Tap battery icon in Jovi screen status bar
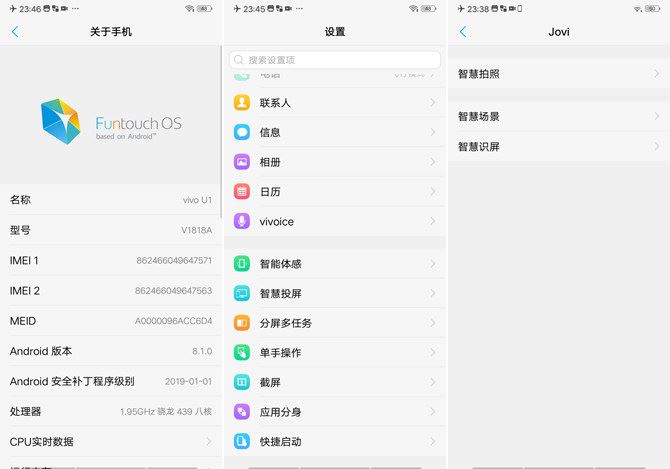Image resolution: width=670 pixels, height=469 pixels. pyautogui.click(x=653, y=9)
